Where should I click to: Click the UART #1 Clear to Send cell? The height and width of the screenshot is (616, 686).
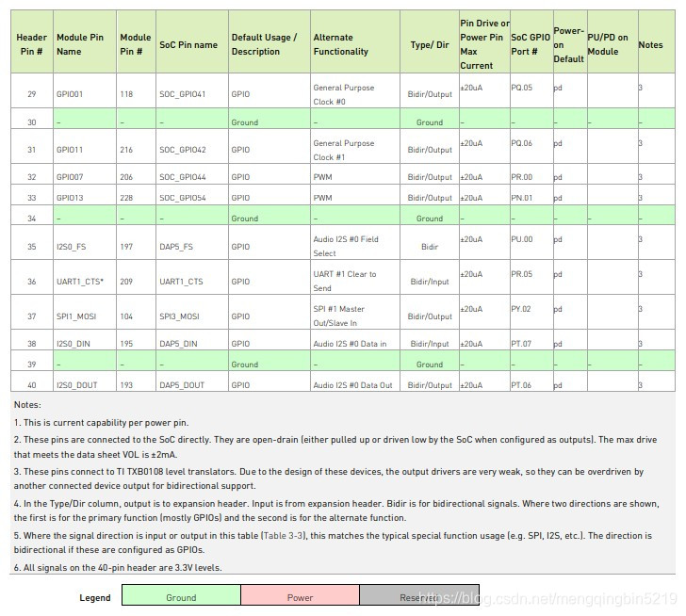[x=355, y=277]
